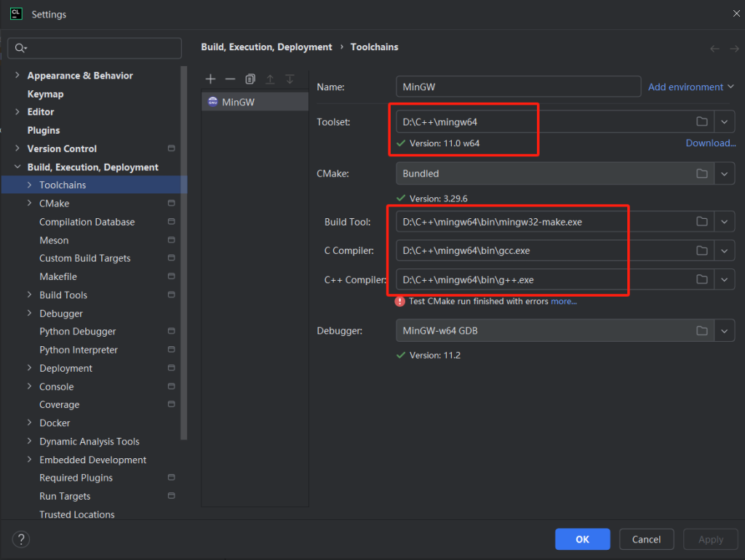Open the Add environment dropdown

click(691, 87)
